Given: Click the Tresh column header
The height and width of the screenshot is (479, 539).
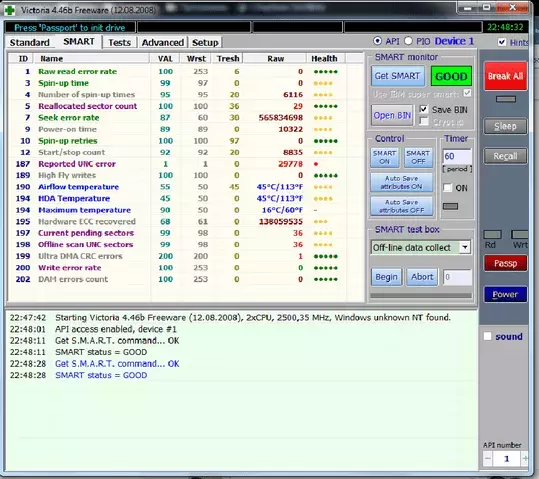Looking at the screenshot, I should [x=228, y=58].
